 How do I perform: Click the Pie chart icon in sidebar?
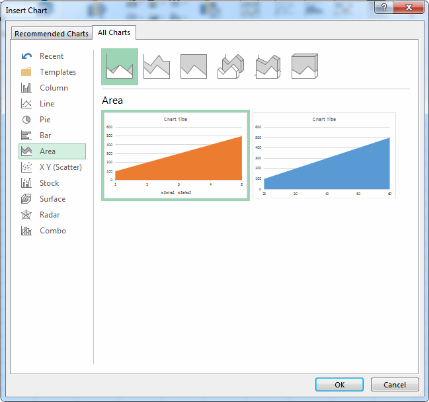click(26, 120)
